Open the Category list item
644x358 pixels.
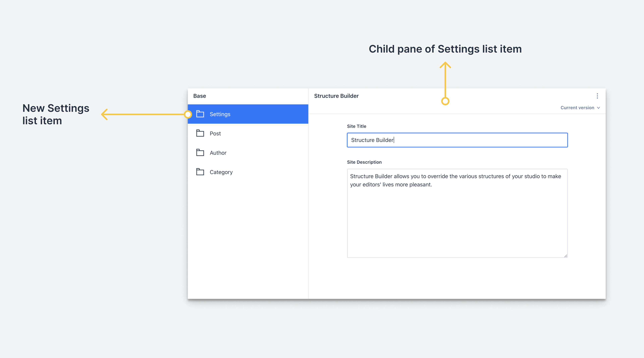pyautogui.click(x=221, y=172)
